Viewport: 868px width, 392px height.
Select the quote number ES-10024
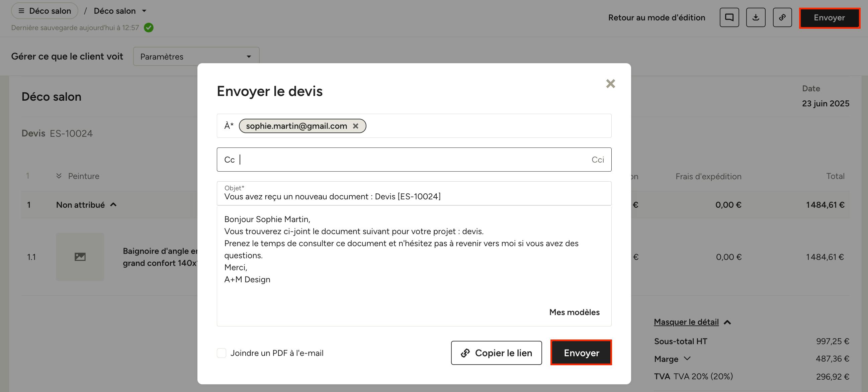[71, 133]
